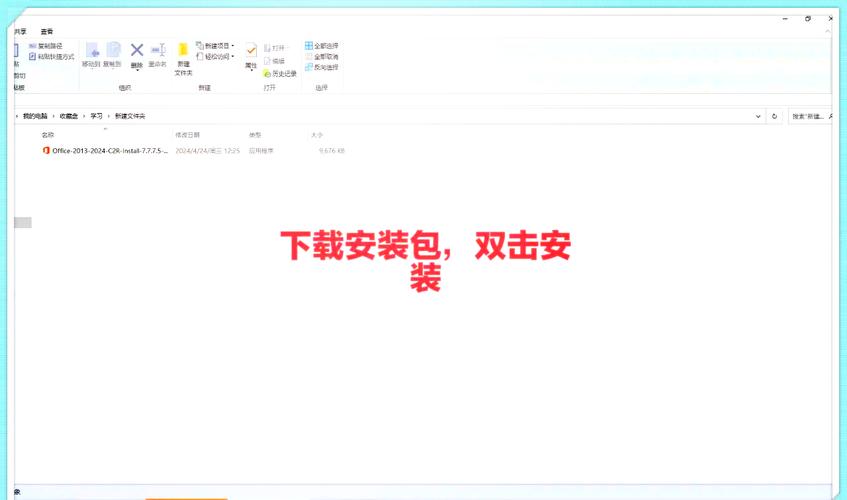Open the New item (新建项目) dropdown
847x500 pixels.
click(x=215, y=46)
